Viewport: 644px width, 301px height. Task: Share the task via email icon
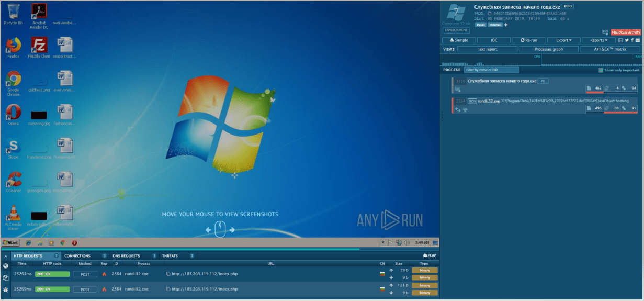pyautogui.click(x=638, y=40)
